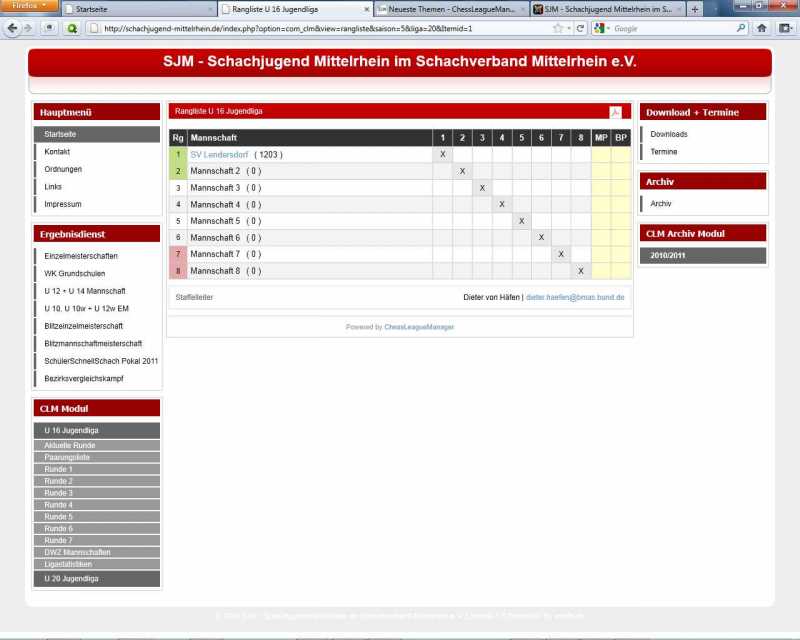
Task: Select Paarungsliste in the CLM Modul menu
Action: pos(67,457)
